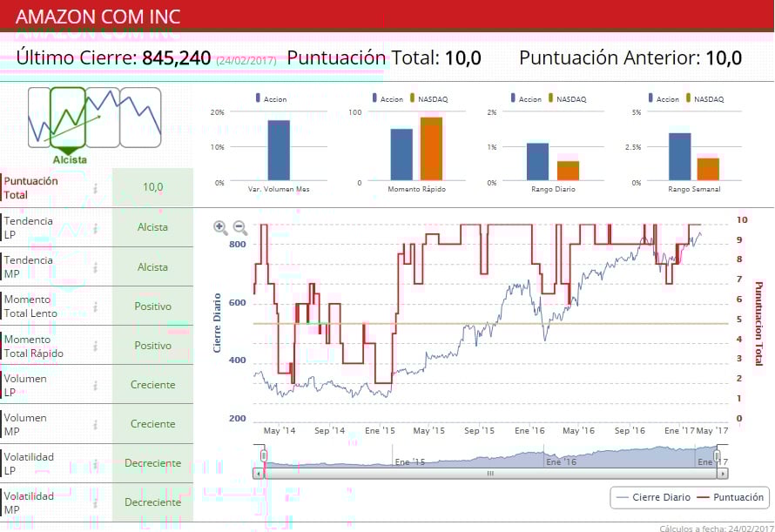Click the blue Var. Volumen Mes bar
The image size is (775, 532).
pos(279,151)
